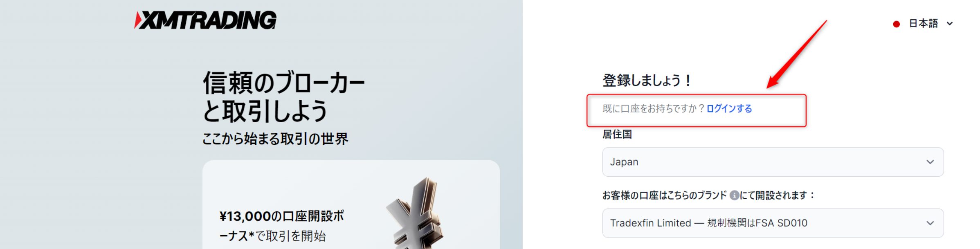Image resolution: width=980 pixels, height=249 pixels.
Task: Click the chevron in the Japan field
Action: click(x=930, y=162)
